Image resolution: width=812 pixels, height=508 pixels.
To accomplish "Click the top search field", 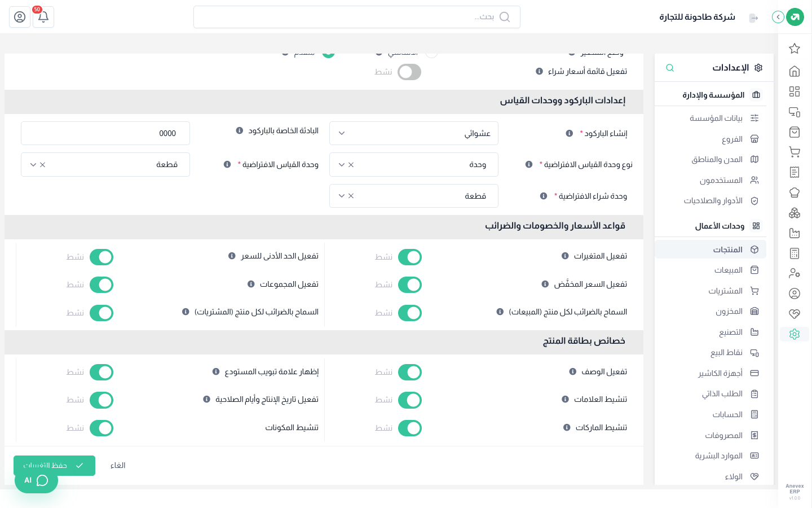I will click(x=357, y=17).
